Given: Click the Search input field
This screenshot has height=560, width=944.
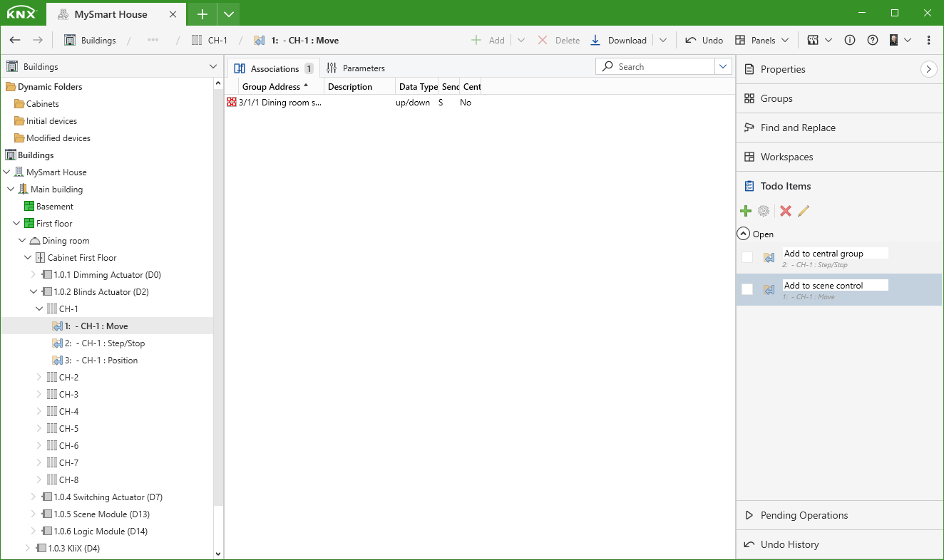Looking at the screenshot, I should pos(655,66).
